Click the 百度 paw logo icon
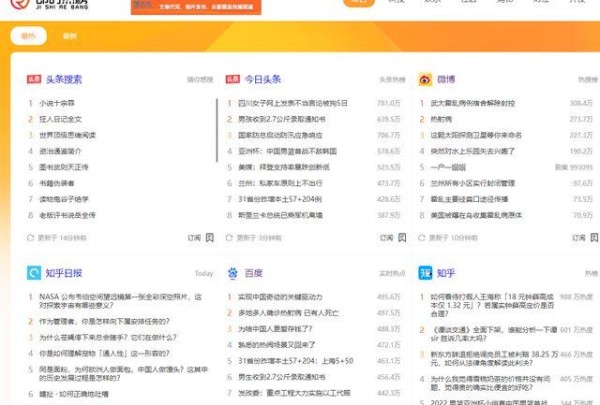Viewport: 600px width, 405px height. click(x=233, y=273)
